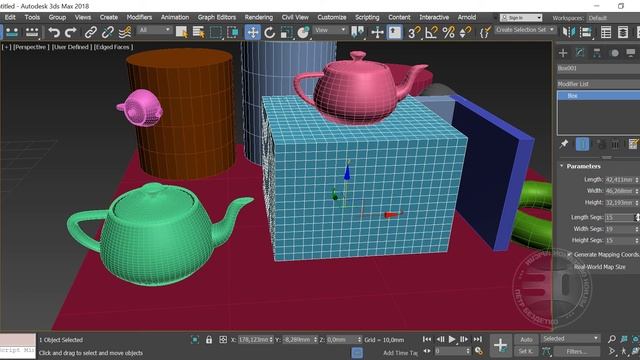Enable Real-World Map Size checkbox
Image resolution: width=640 pixels, height=360 pixels.
coord(570,267)
